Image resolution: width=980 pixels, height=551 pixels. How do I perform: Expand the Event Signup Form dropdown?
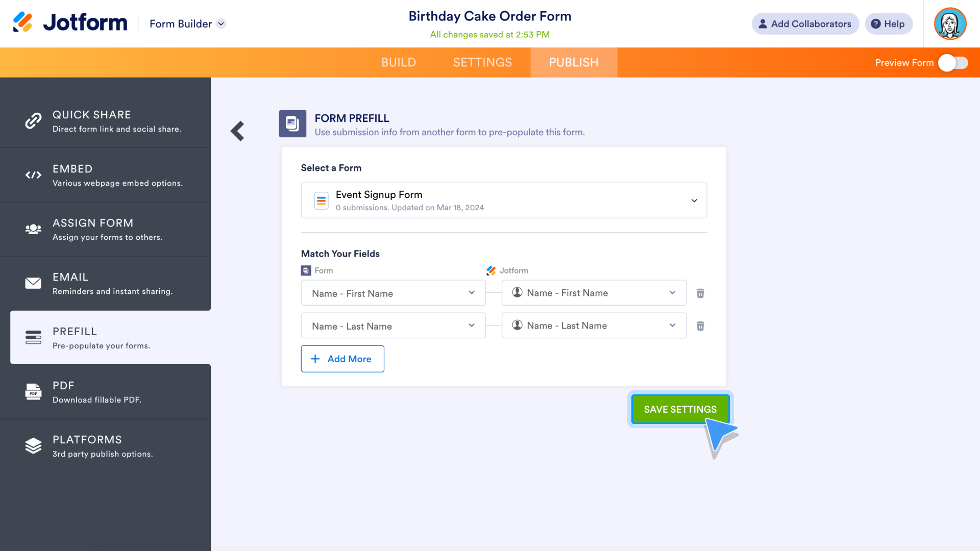[x=695, y=201]
